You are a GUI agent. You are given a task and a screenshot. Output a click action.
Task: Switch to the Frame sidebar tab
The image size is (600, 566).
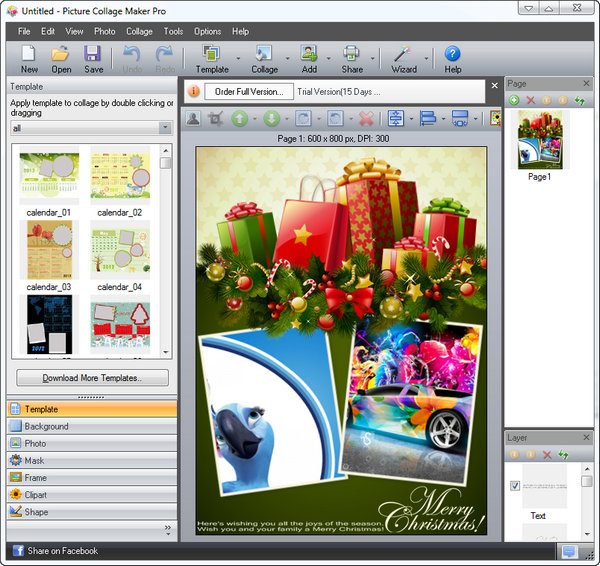92,478
